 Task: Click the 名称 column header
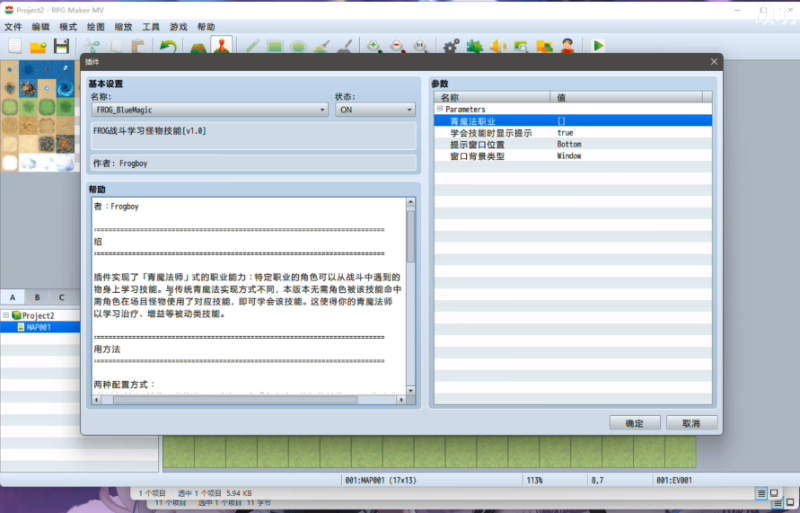(492, 97)
